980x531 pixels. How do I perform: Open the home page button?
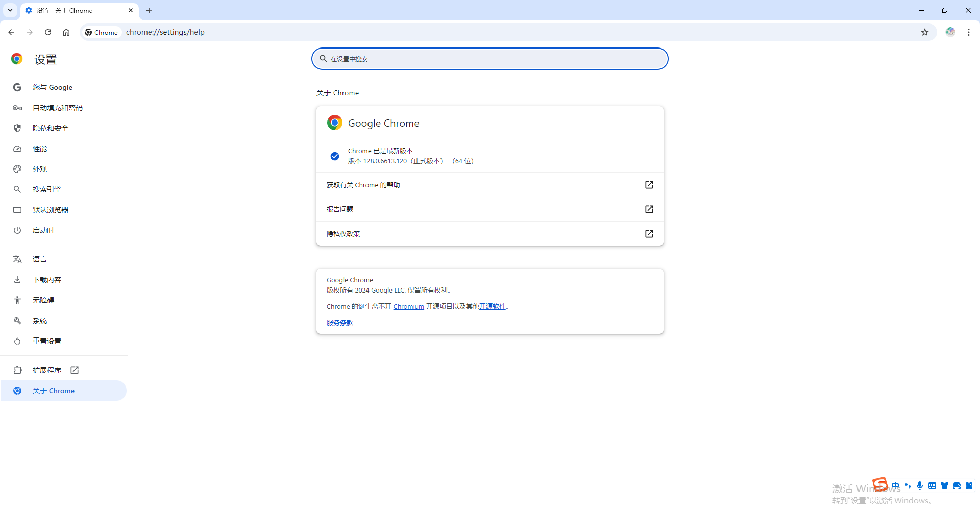(66, 32)
